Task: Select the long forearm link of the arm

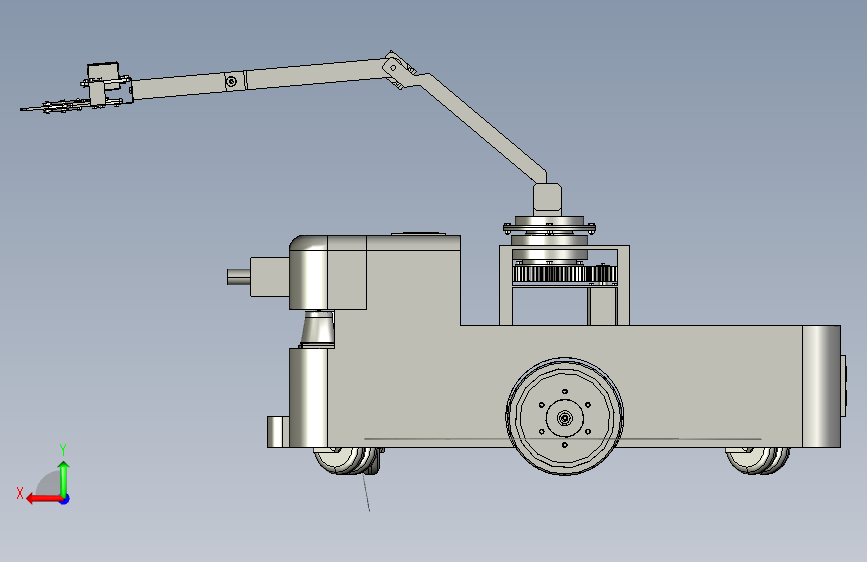Action: pyautogui.click(x=260, y=79)
